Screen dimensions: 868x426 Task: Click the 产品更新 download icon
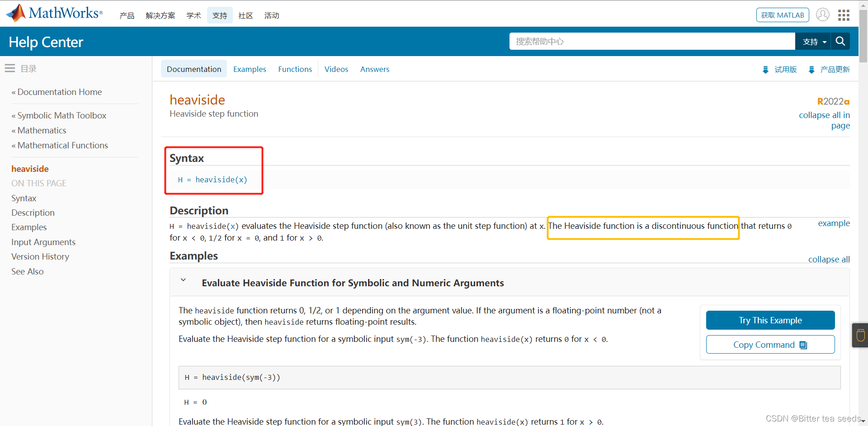point(811,70)
